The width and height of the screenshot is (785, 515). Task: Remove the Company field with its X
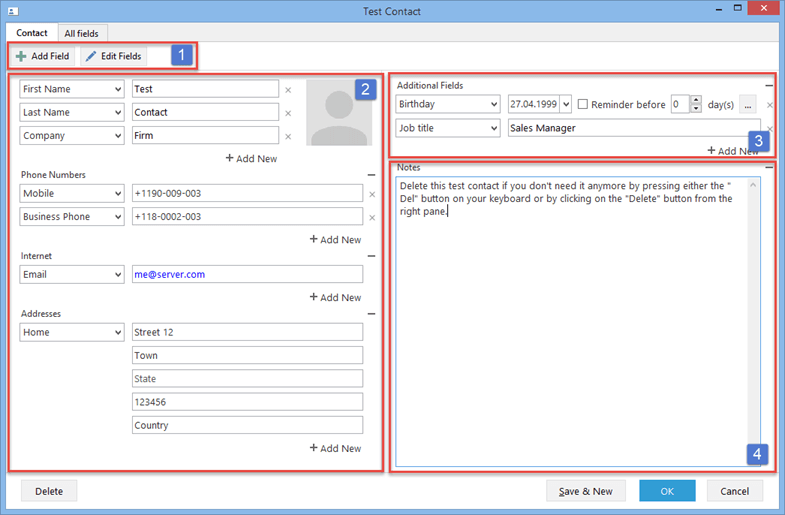tap(288, 137)
